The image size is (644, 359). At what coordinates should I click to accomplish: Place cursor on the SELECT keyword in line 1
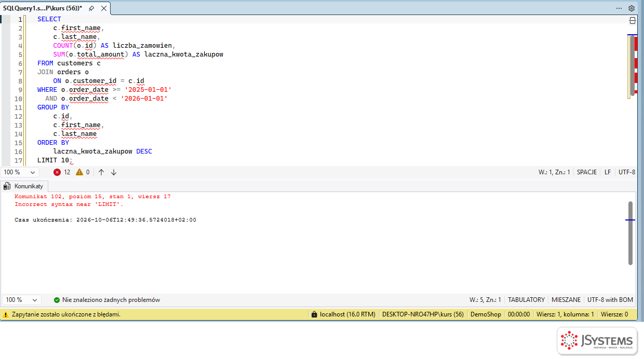[49, 19]
